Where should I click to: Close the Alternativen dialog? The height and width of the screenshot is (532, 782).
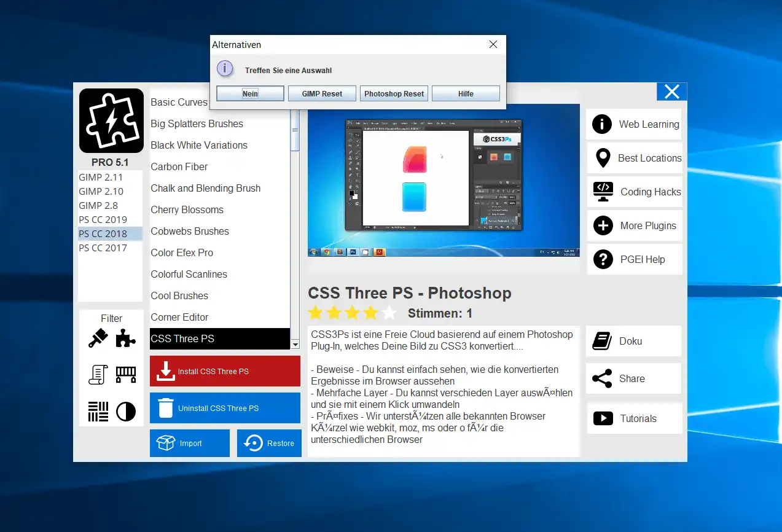pos(493,44)
